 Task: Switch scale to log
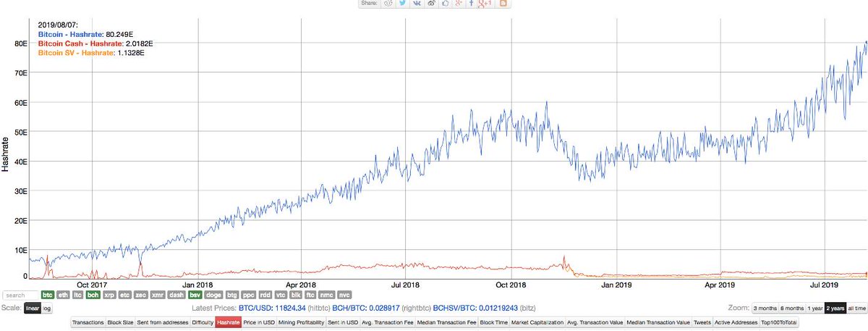click(46, 309)
